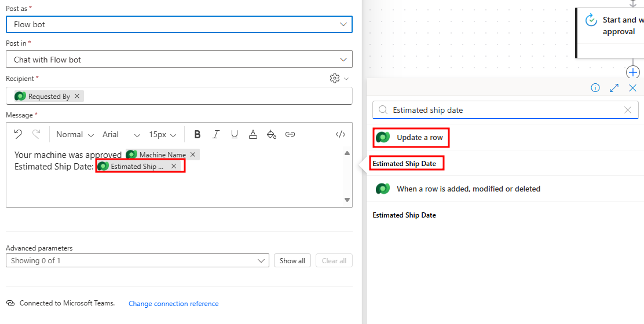Open the Recipient settings gear
Image resolution: width=644 pixels, height=324 pixels.
pos(334,78)
